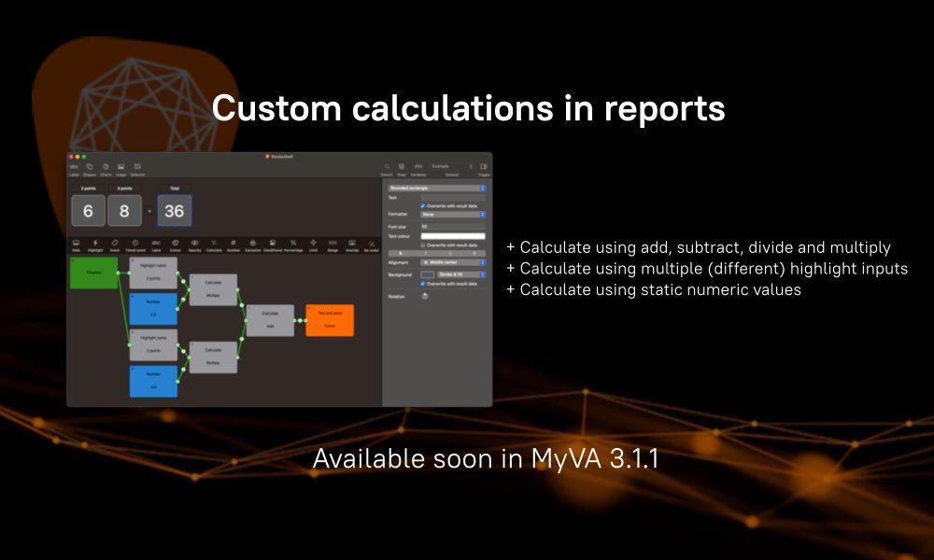This screenshot has width=934, height=560.
Task: Choose the Image tool in top toolbar
Action: [x=120, y=170]
